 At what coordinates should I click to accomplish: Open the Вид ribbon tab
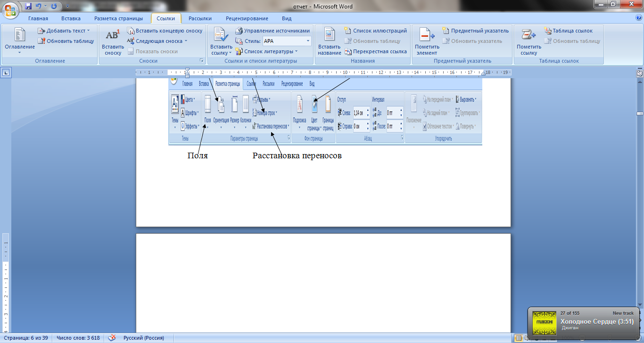[x=287, y=18]
